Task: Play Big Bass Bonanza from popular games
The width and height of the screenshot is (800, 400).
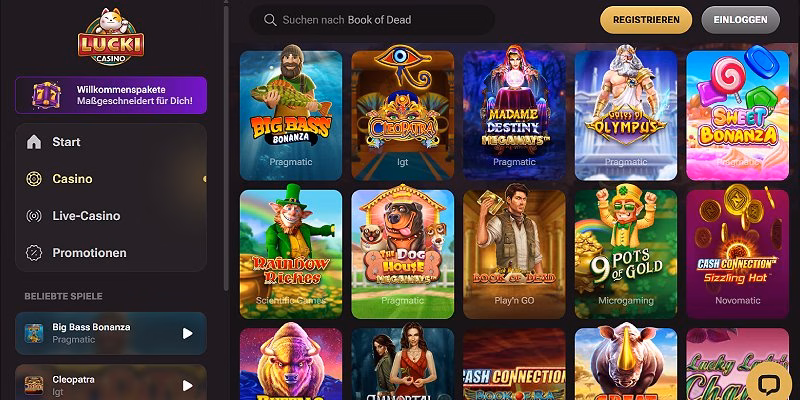Action: tap(187, 333)
